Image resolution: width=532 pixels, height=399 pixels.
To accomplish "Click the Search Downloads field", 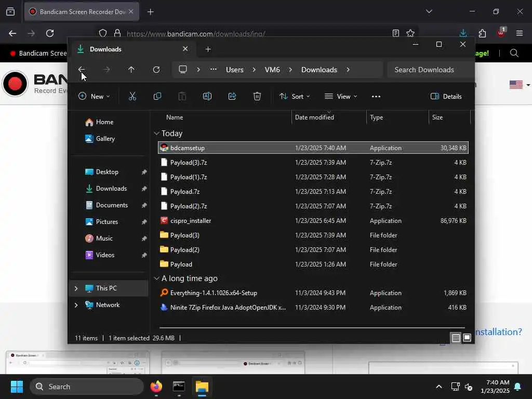I will (x=430, y=70).
